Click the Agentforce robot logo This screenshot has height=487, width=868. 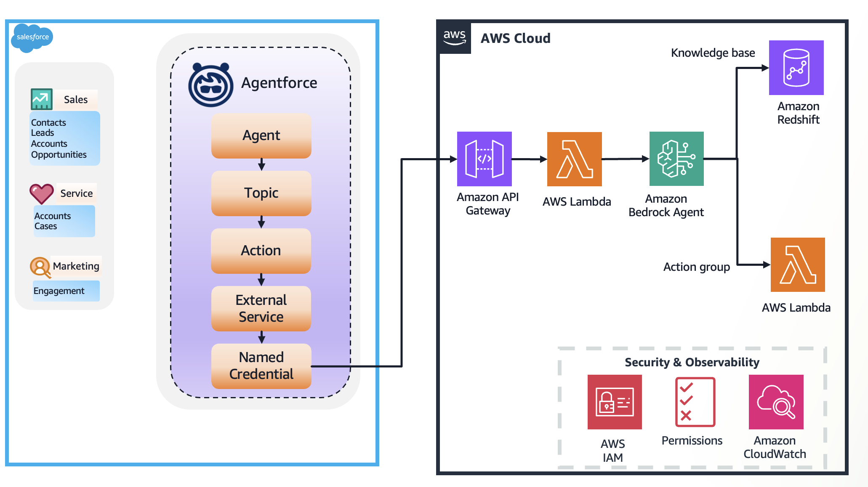[x=210, y=85]
